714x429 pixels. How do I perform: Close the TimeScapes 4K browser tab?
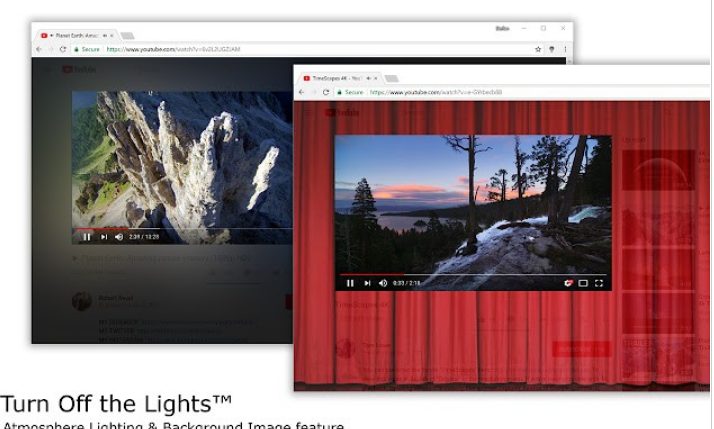coord(376,78)
